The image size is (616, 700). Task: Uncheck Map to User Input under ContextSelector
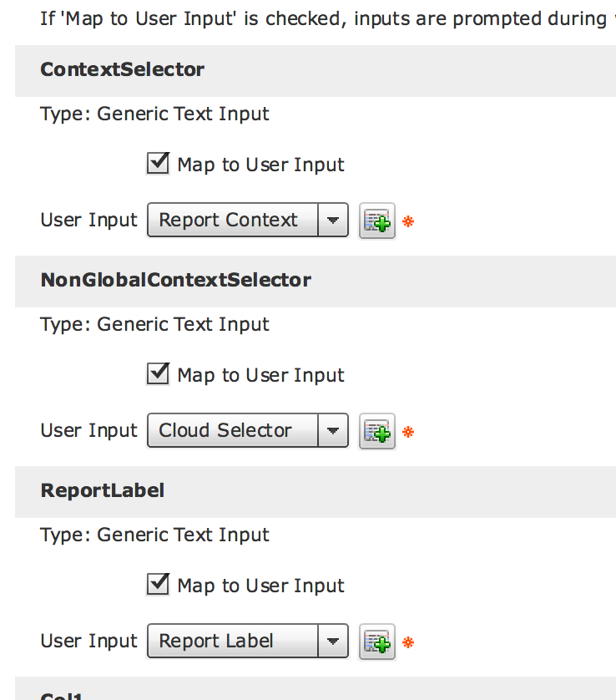pos(158,163)
